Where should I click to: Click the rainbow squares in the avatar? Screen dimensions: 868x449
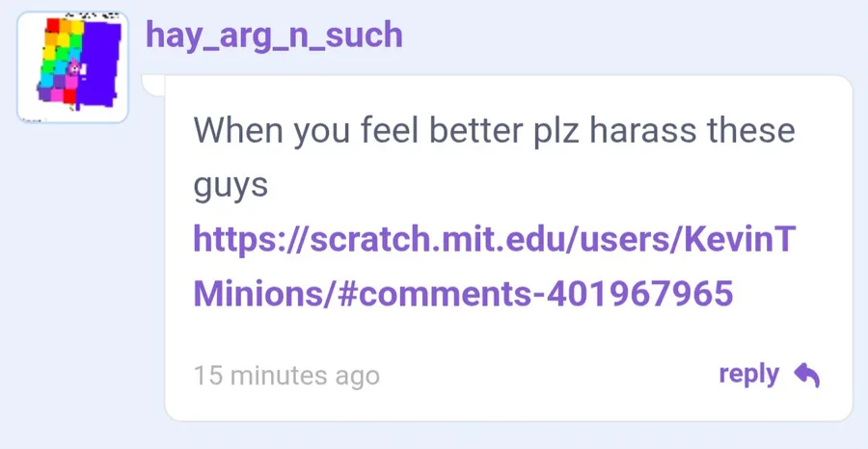pos(60,61)
